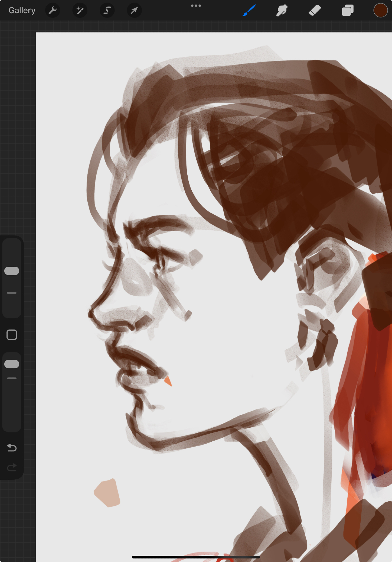Screen dimensions: 392x562
Task: Open the three-dot menu at the top
Action: click(x=196, y=6)
